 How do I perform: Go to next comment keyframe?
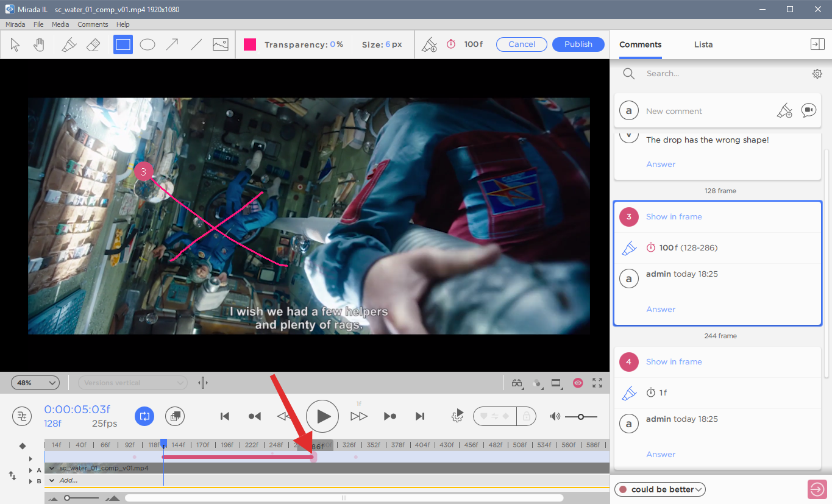(x=390, y=416)
